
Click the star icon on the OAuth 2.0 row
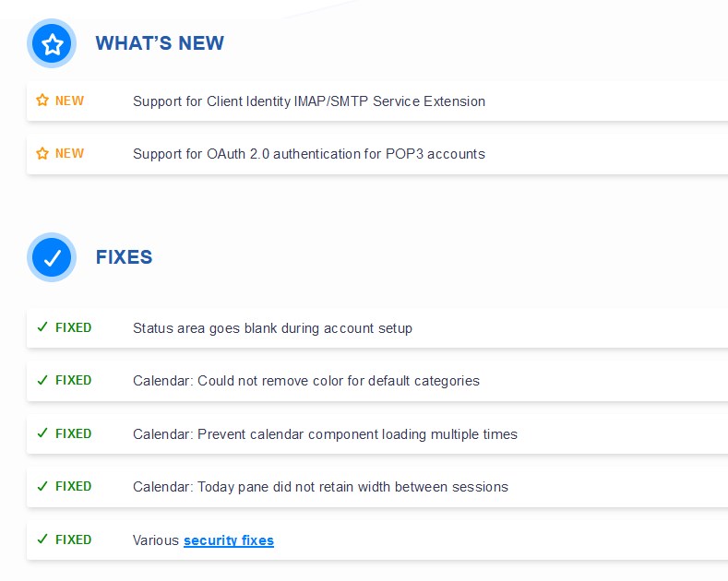pyautogui.click(x=42, y=154)
